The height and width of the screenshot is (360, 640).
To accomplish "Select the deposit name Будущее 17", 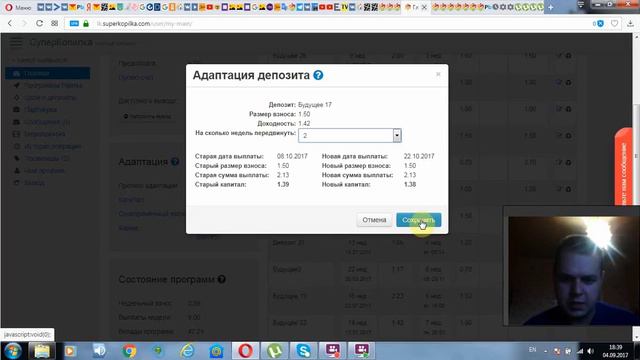I will pos(315,105).
